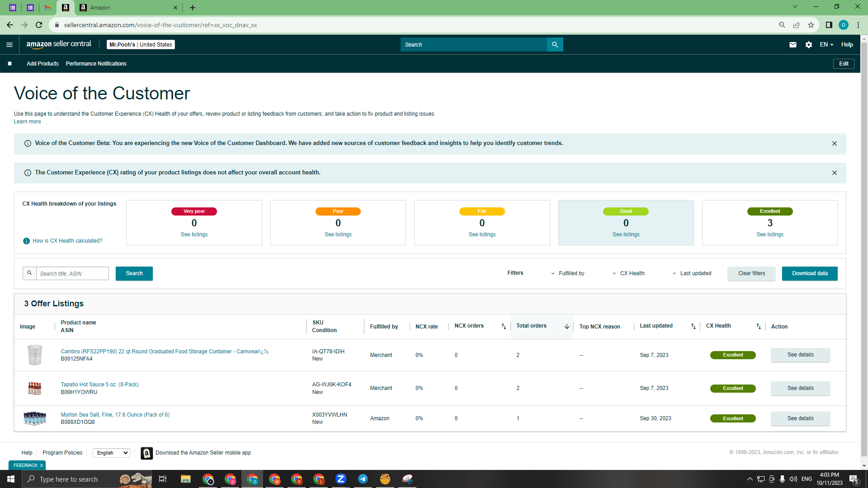Expand the Fulfilled by filter dropdown
The image size is (868, 488).
(x=568, y=273)
